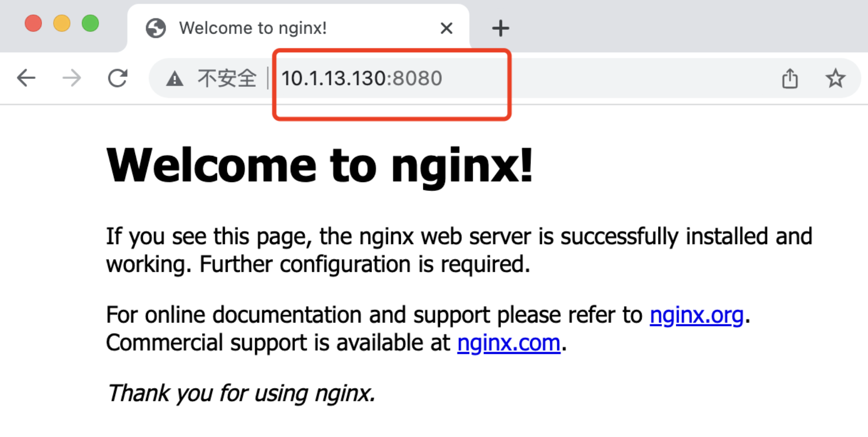Go back using the back arrow
This screenshot has width=868, height=437.
click(26, 78)
